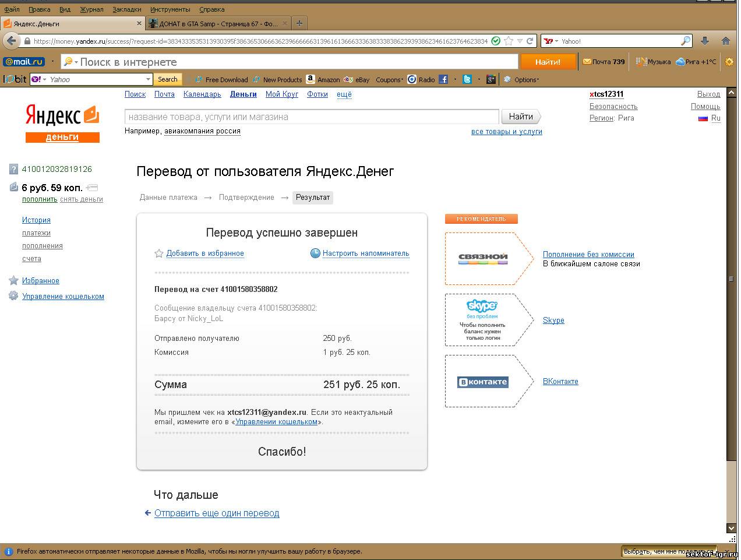741x560 pixels.
Task: Go back with the browser back arrow
Action: coord(11,41)
